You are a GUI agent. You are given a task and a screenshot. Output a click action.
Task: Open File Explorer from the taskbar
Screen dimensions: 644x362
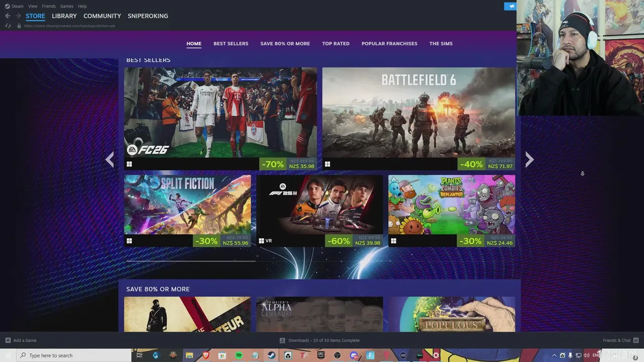[x=189, y=355]
